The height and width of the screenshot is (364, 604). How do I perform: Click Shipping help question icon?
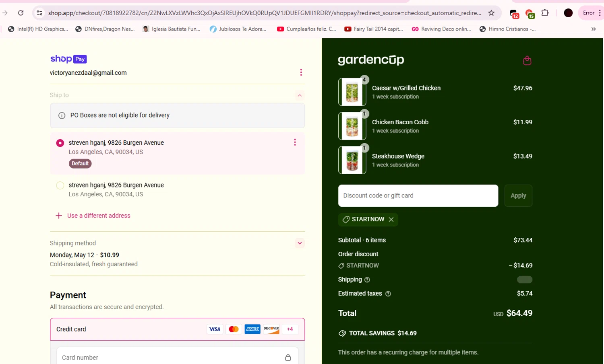367,280
